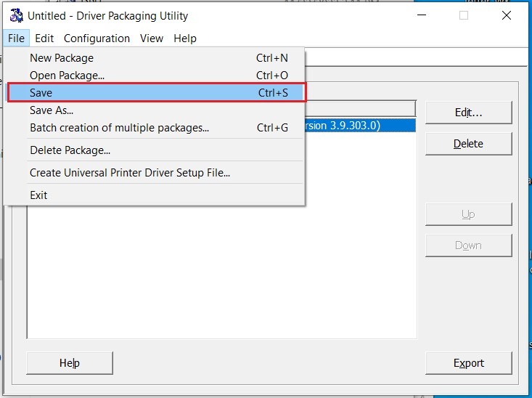Select Batch creation of multiple packages...
This screenshot has height=398, width=532.
tap(119, 128)
